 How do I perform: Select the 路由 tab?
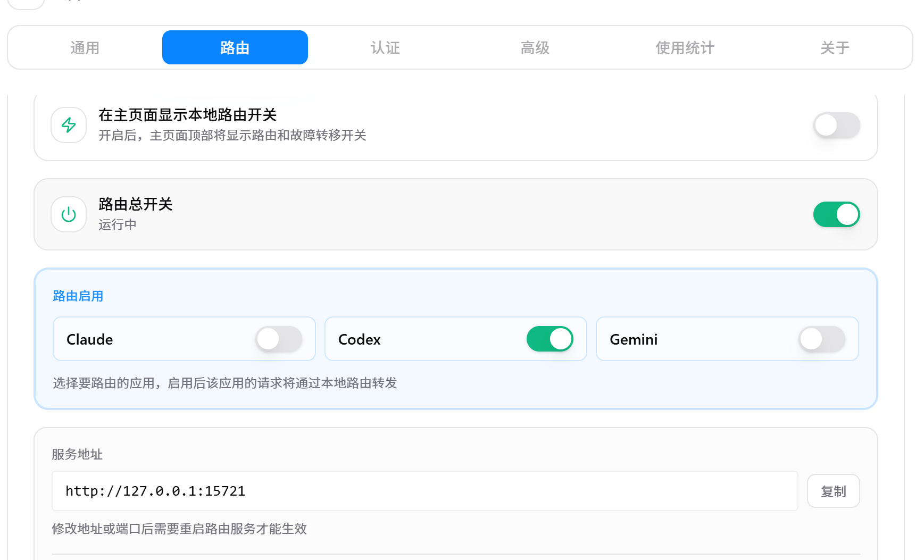click(x=235, y=48)
